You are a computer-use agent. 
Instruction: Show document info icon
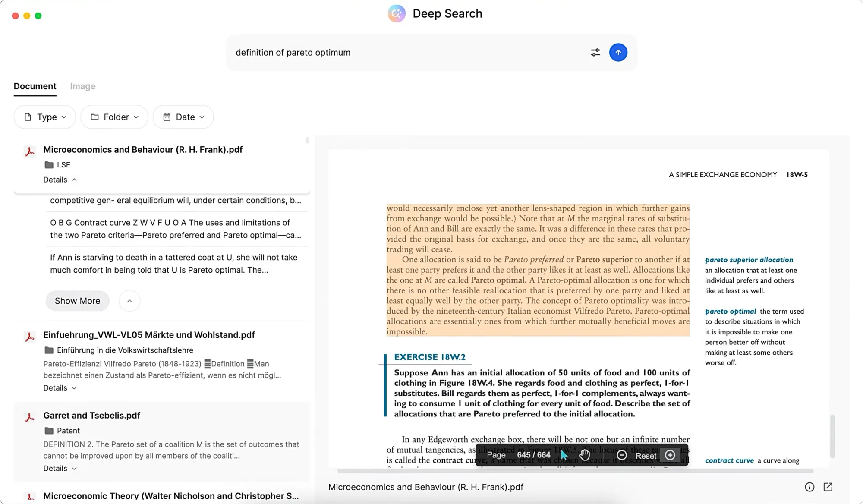(809, 487)
